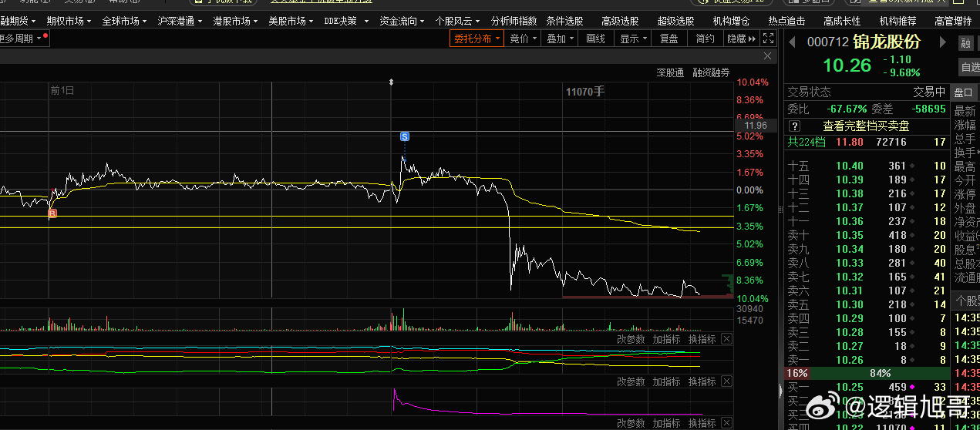The height and width of the screenshot is (430, 980).
Task: Close the bottom indicator panel X icon
Action: click(726, 423)
